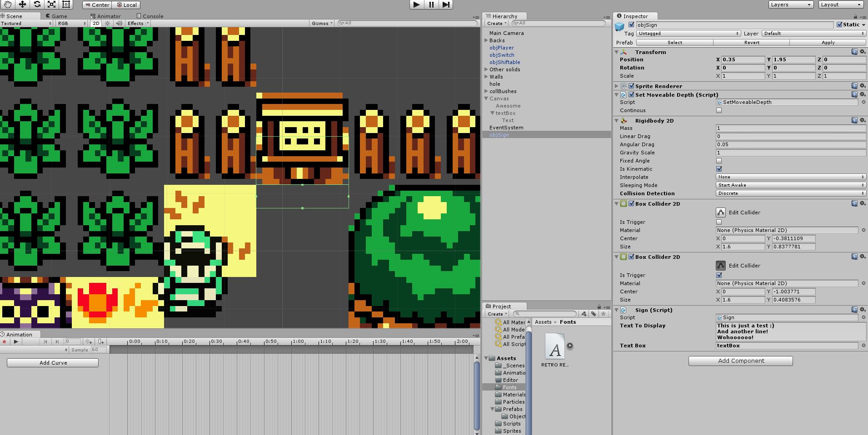Select the Hand pan tool

tap(7, 5)
